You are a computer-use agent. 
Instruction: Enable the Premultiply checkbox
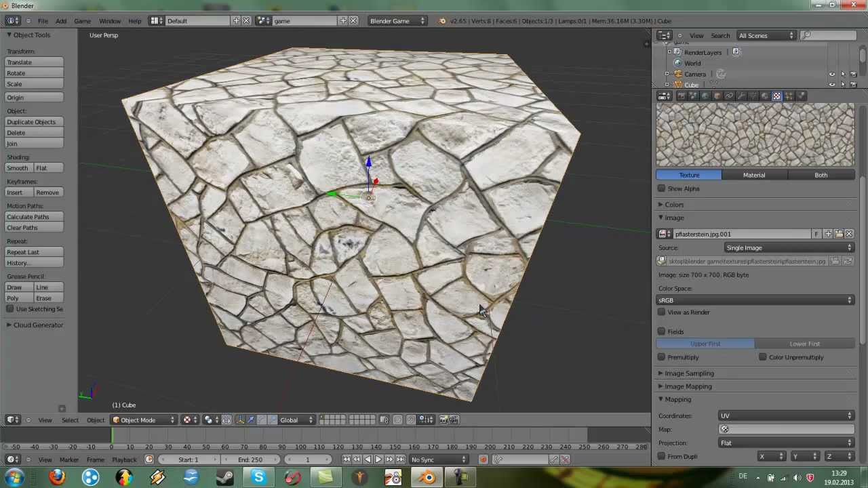(661, 357)
